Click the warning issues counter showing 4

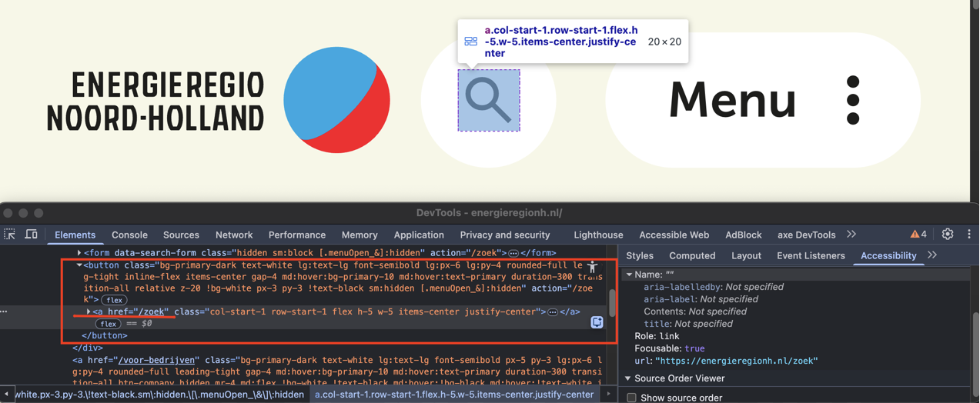tap(918, 235)
